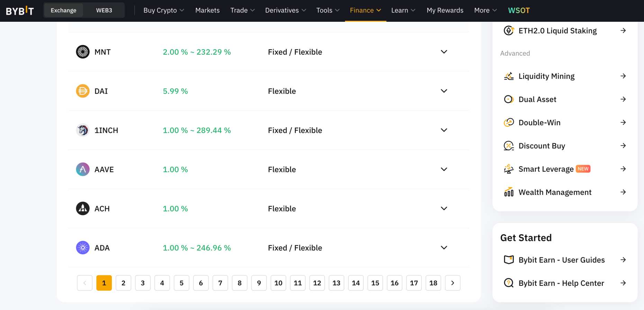This screenshot has height=310, width=644.
Task: Click arrow next to Bybit Earn - Help Center
Action: [x=623, y=283]
